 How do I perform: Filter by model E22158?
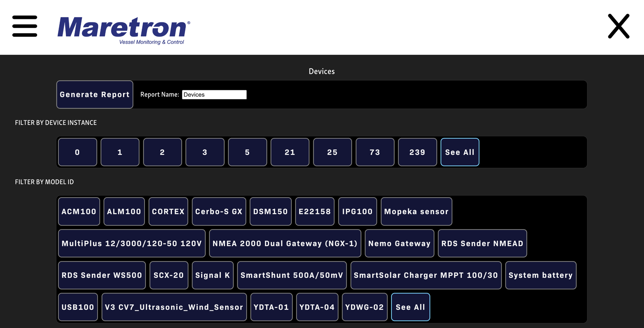tap(315, 211)
